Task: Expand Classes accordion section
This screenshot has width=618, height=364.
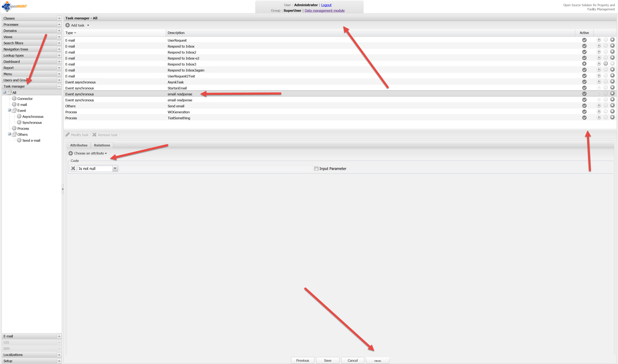Action: point(59,18)
